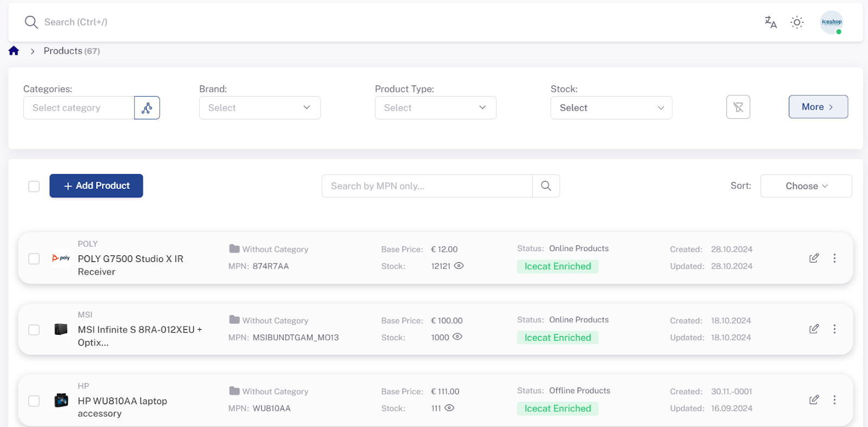Click base price € 111.00
This screenshot has height=427, width=868.
[445, 392]
